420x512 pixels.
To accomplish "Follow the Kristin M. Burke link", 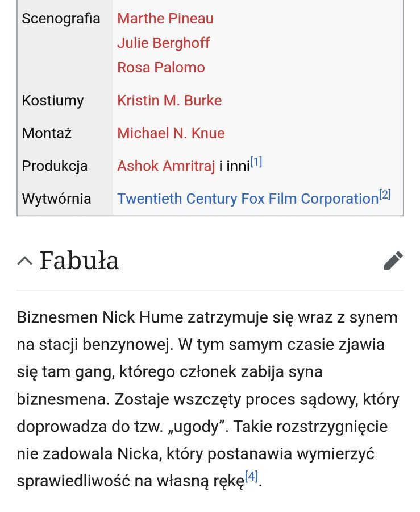I will coord(169,100).
